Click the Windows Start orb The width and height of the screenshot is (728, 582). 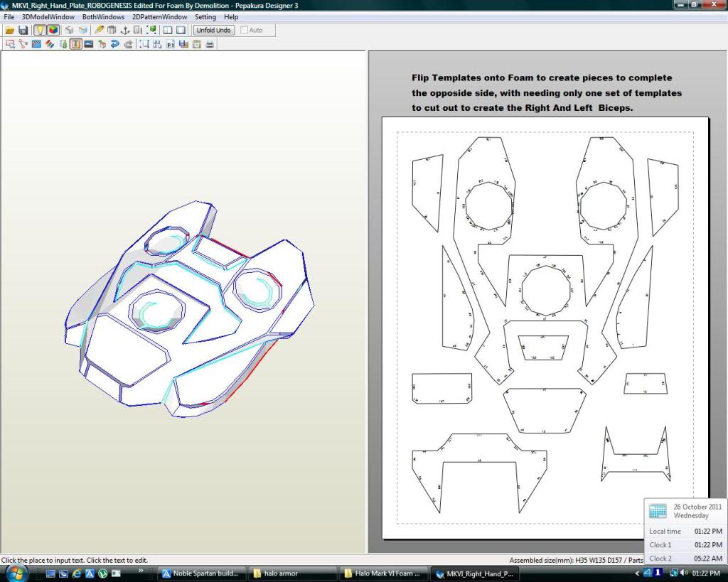pyautogui.click(x=16, y=573)
